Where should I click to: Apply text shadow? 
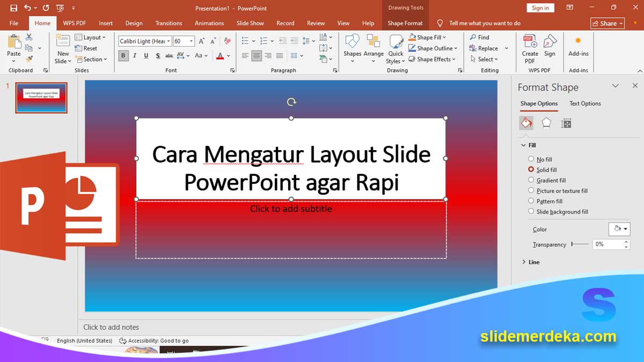coord(158,56)
